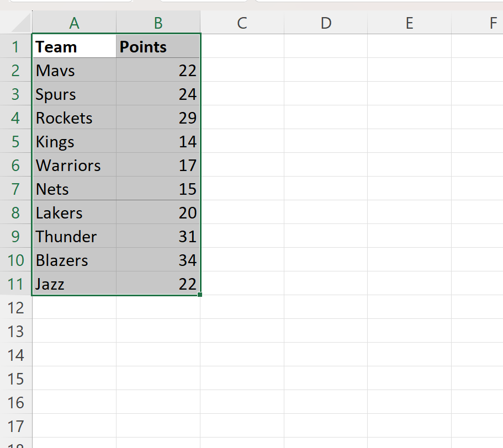Click the cell containing Mavs
Screen dimensions: 503x448
pos(74,70)
